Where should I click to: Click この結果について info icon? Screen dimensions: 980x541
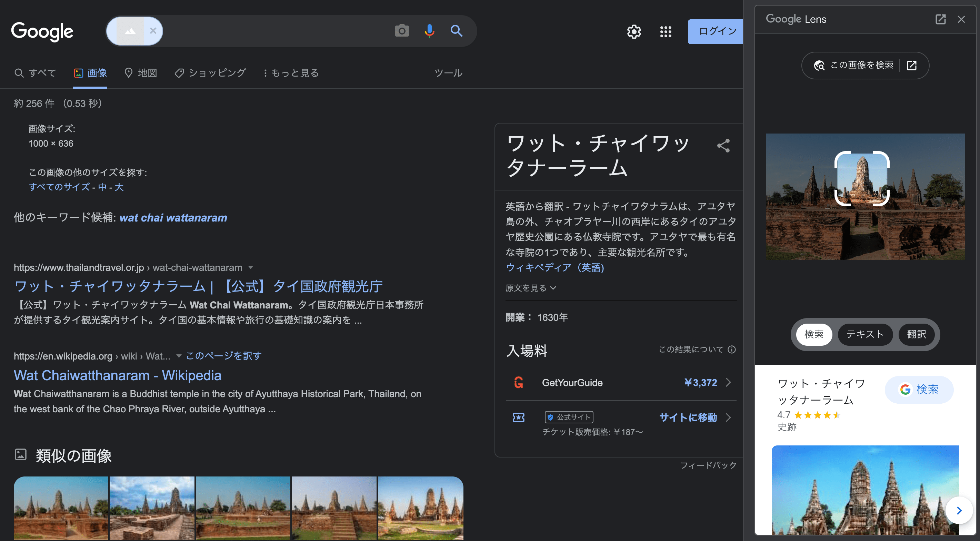[x=732, y=350]
